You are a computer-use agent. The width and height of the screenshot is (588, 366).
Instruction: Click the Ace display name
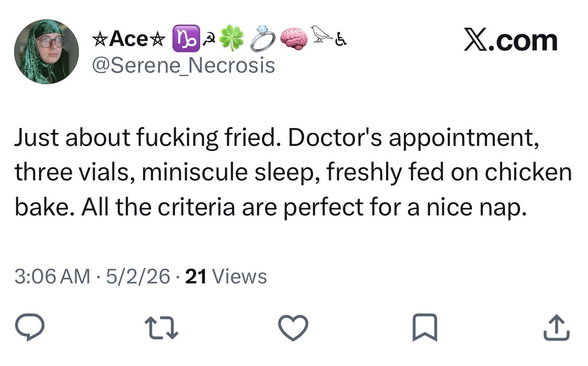click(x=129, y=39)
